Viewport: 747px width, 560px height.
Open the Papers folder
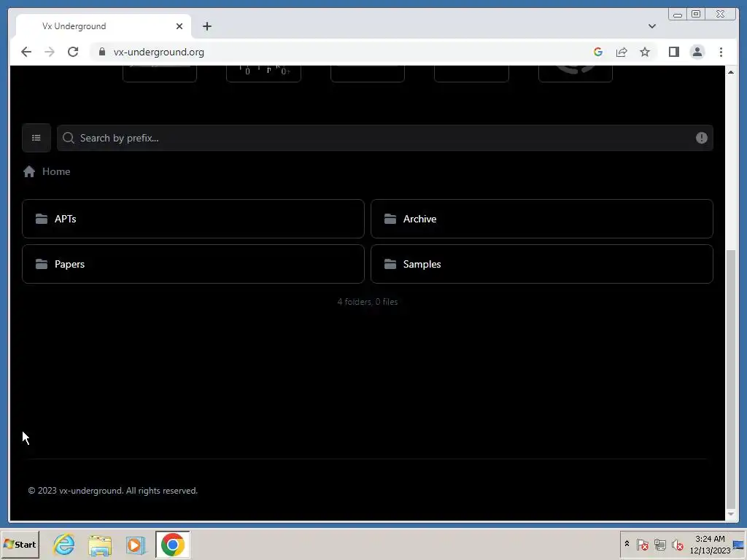click(x=193, y=264)
